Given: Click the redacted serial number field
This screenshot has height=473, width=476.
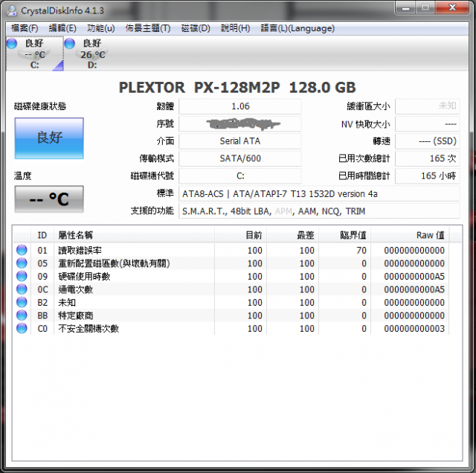Looking at the screenshot, I should 240,124.
